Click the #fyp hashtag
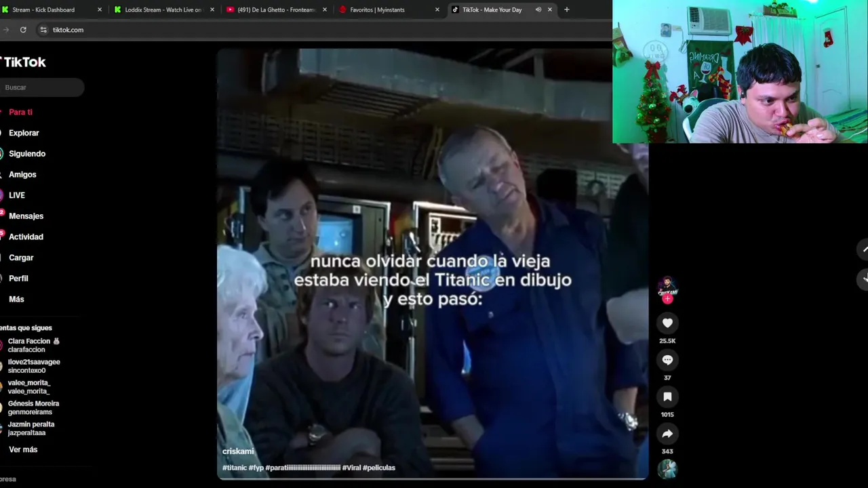This screenshot has height=488, width=868. (x=256, y=468)
